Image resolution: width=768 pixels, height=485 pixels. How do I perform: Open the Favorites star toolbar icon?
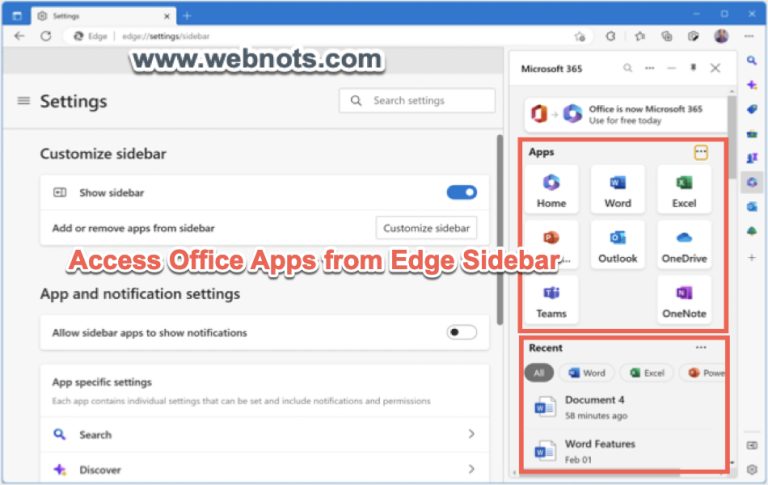coord(640,36)
